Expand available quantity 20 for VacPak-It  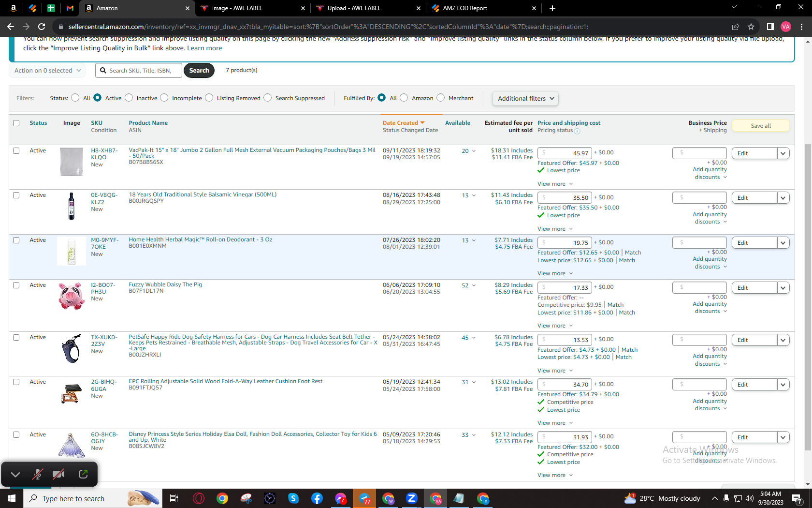pos(474,151)
